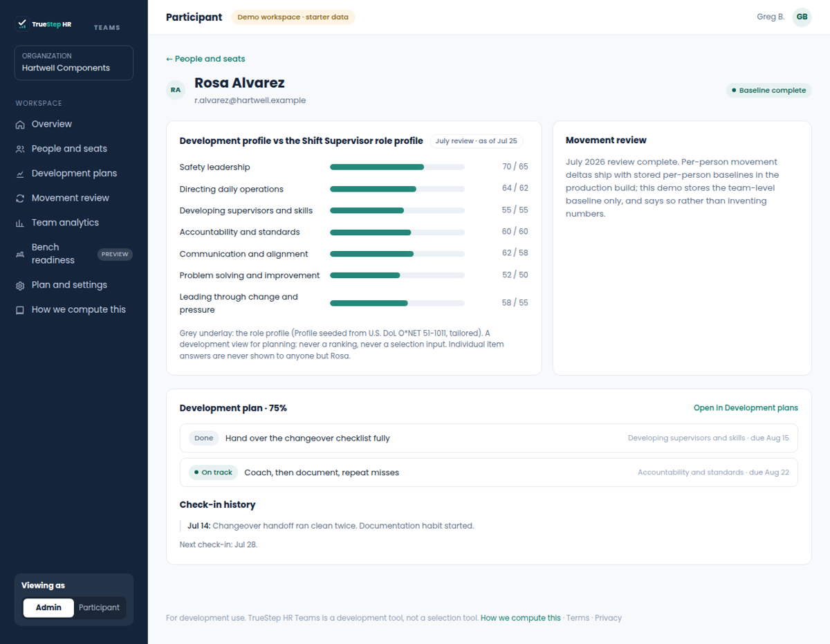Go to People and seats in sidebar
Image resolution: width=830 pixels, height=644 pixels.
(73, 149)
